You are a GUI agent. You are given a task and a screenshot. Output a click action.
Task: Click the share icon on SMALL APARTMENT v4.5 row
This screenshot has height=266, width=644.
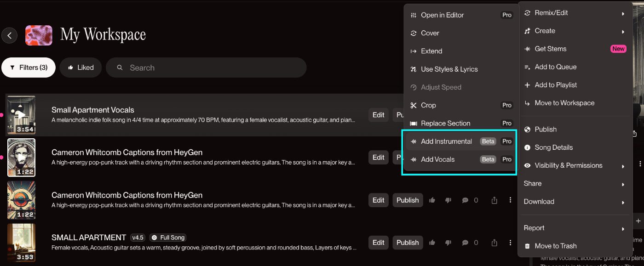coord(494,243)
